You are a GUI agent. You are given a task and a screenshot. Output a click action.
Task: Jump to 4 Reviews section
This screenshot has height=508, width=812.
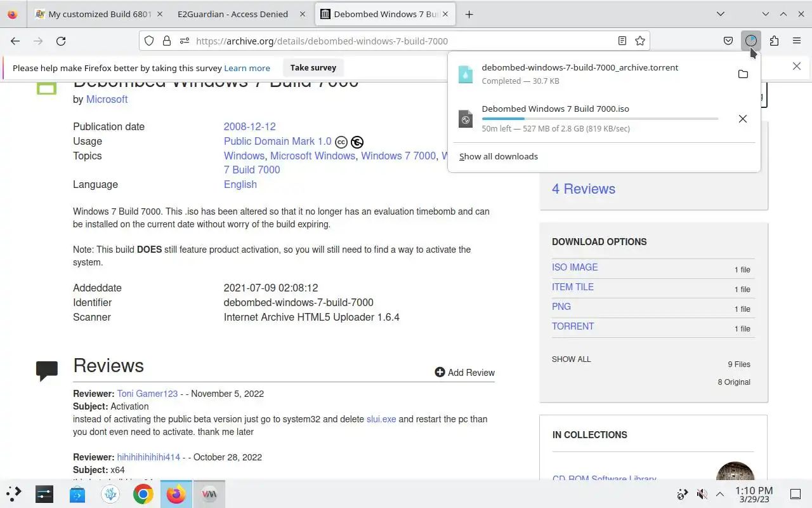click(584, 189)
